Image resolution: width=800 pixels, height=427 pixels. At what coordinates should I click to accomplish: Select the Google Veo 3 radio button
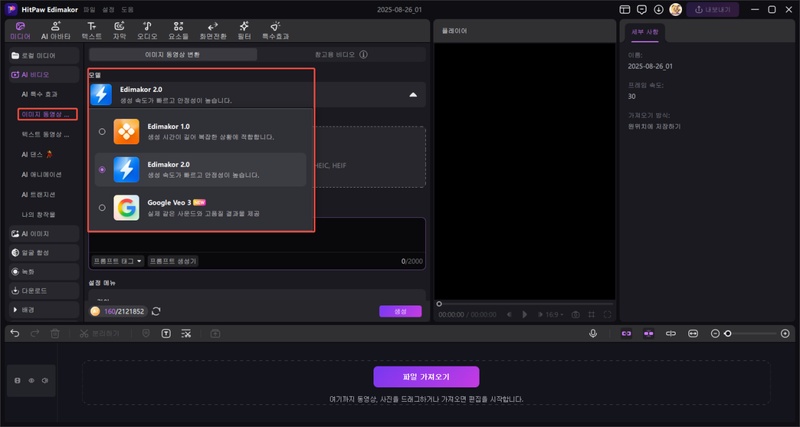click(x=102, y=208)
